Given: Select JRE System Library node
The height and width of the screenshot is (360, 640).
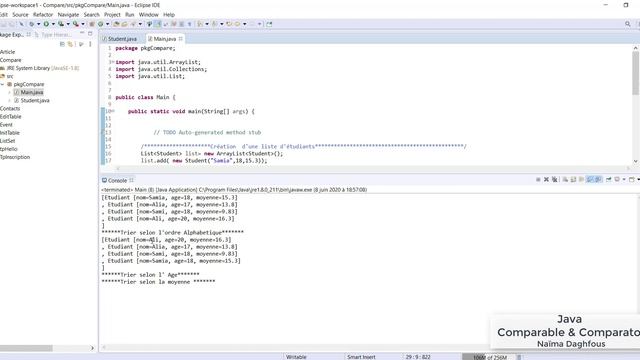Looking at the screenshot, I should point(40,68).
